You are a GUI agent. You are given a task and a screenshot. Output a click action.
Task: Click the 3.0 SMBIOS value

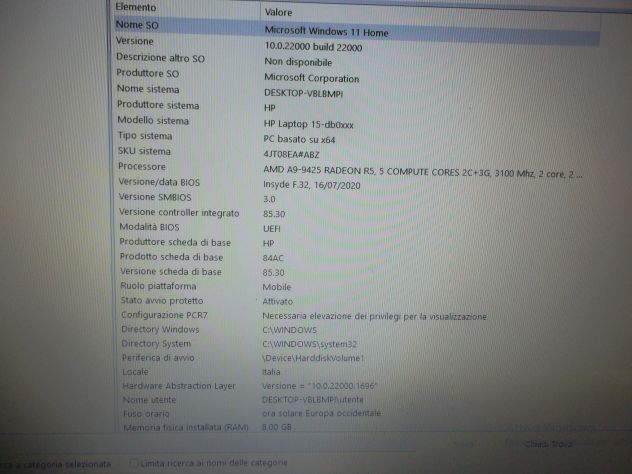(269, 199)
